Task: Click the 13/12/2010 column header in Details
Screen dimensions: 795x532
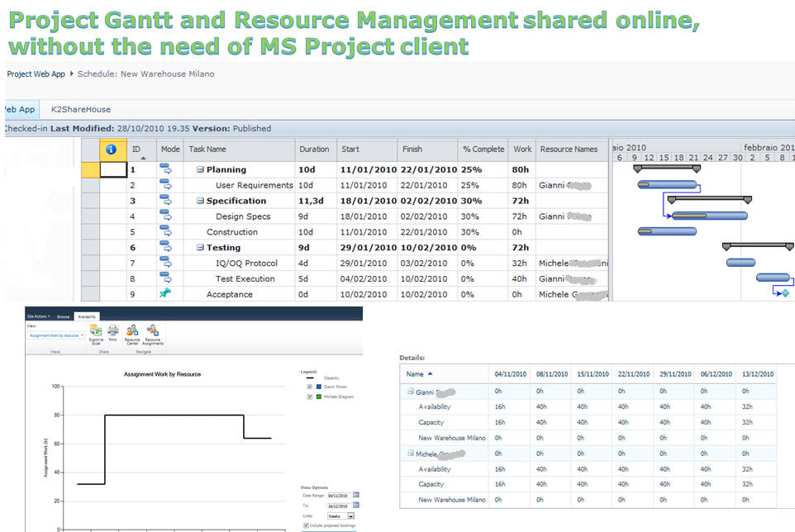Action: (758, 374)
